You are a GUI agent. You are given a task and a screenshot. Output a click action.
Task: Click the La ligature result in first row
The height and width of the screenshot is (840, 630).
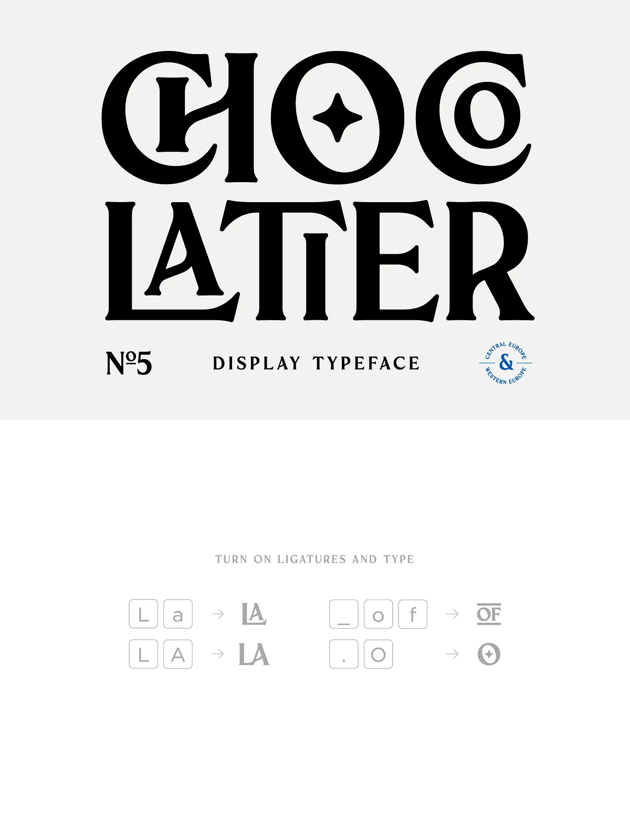[254, 614]
